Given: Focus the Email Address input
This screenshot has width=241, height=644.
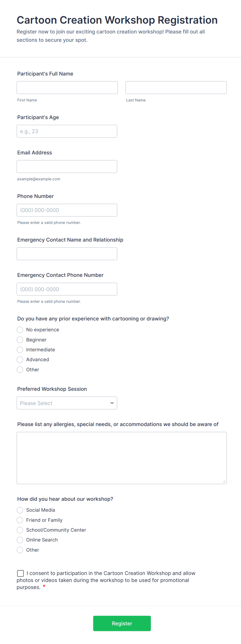Looking at the screenshot, I should [67, 166].
